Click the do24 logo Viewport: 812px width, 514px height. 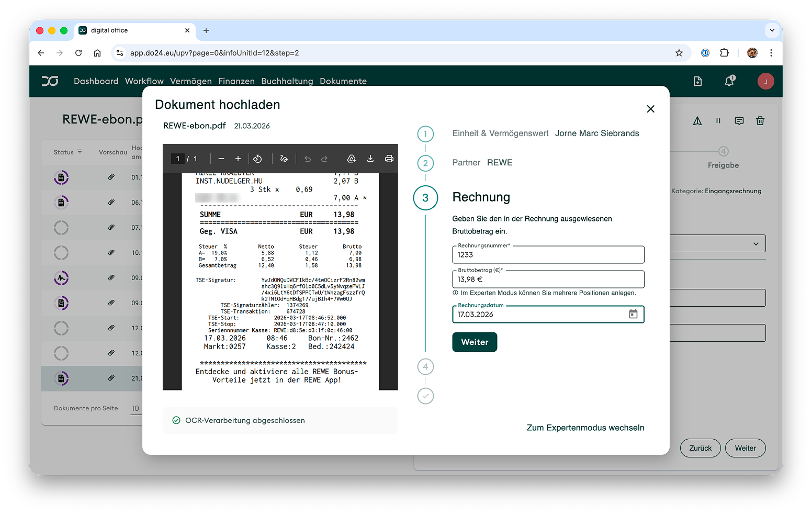coord(50,81)
